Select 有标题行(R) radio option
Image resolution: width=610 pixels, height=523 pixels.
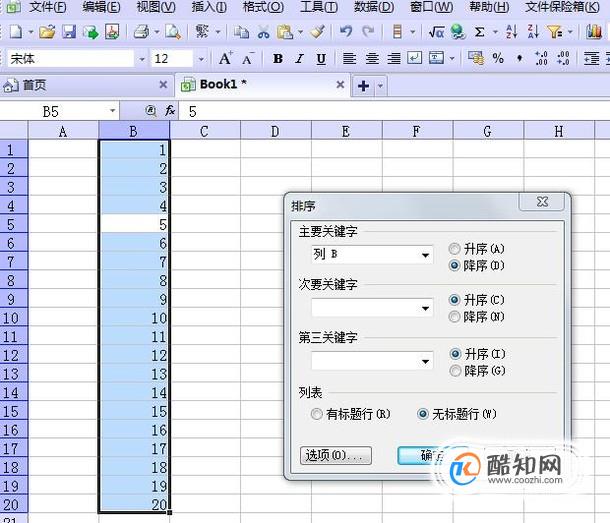tap(317, 414)
